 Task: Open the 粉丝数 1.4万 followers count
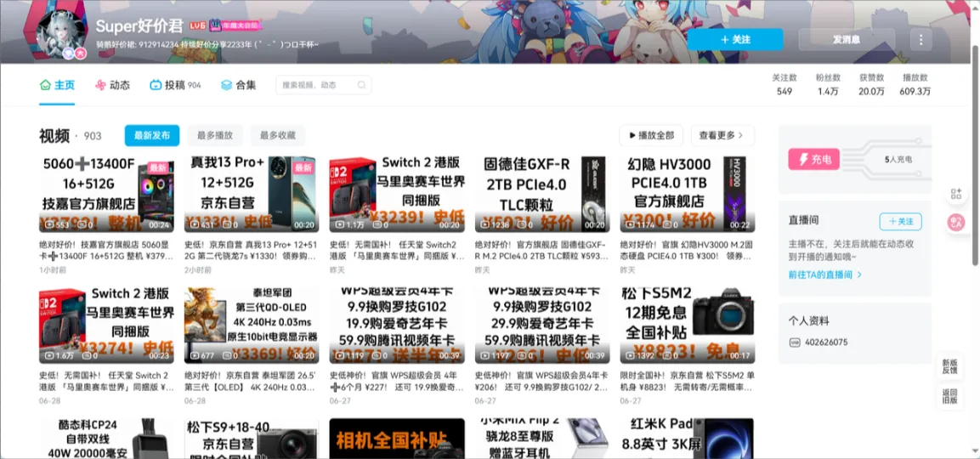pyautogui.click(x=828, y=84)
